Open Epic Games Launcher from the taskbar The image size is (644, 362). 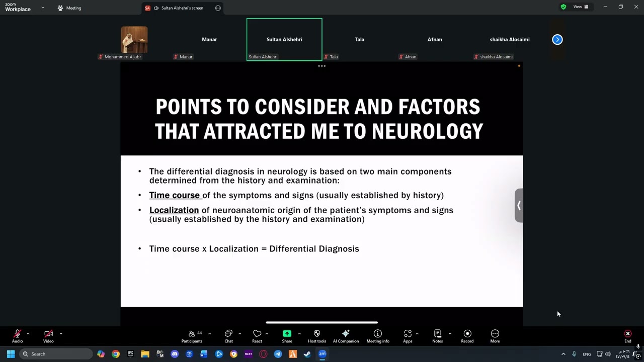[130, 354]
